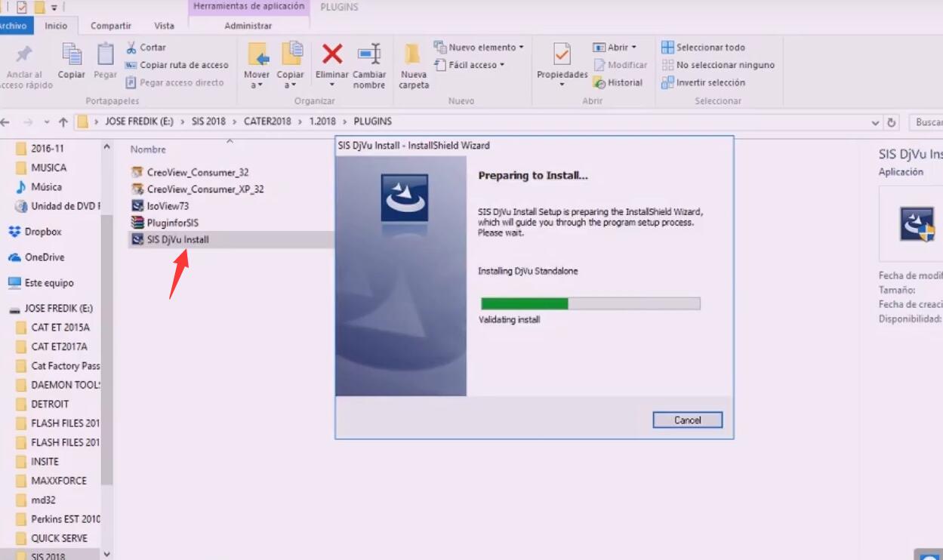Click the sidebar vertical scrollbar
Image resolution: width=943 pixels, height=560 pixels.
coord(106,349)
